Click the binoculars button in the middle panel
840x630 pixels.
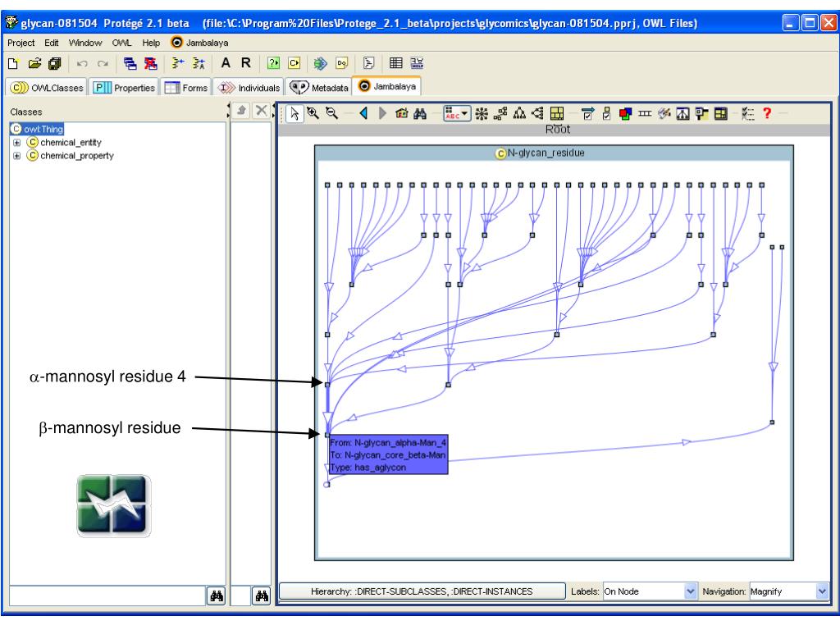262,596
